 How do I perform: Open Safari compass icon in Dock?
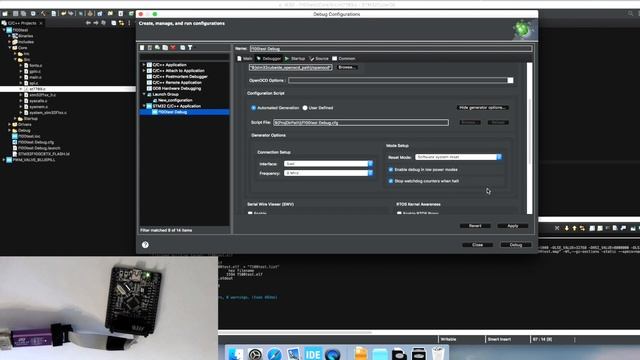click(274, 353)
